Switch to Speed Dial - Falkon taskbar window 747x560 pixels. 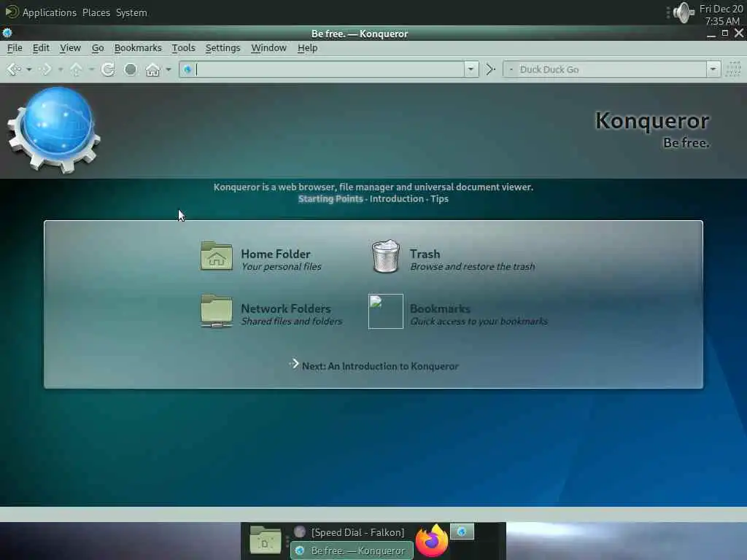point(352,532)
